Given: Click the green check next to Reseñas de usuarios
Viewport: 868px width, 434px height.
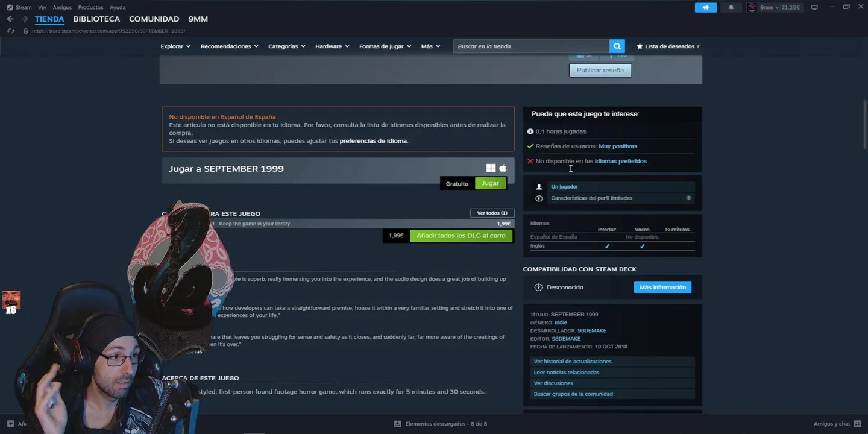Looking at the screenshot, I should click(530, 146).
